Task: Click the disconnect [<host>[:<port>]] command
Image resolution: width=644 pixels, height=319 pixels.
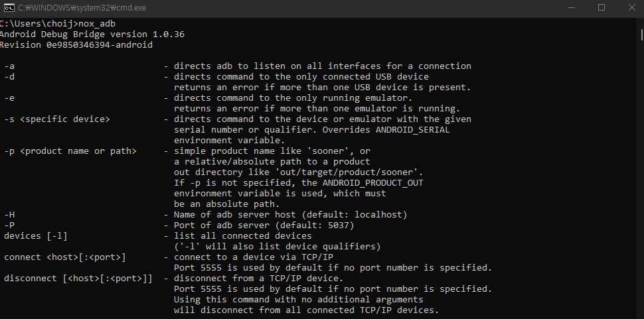Action: pos(78,279)
